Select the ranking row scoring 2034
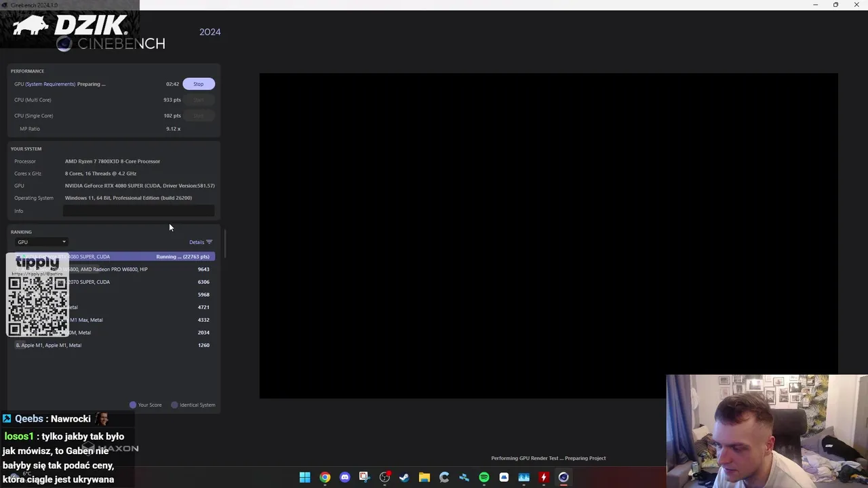 click(x=113, y=333)
